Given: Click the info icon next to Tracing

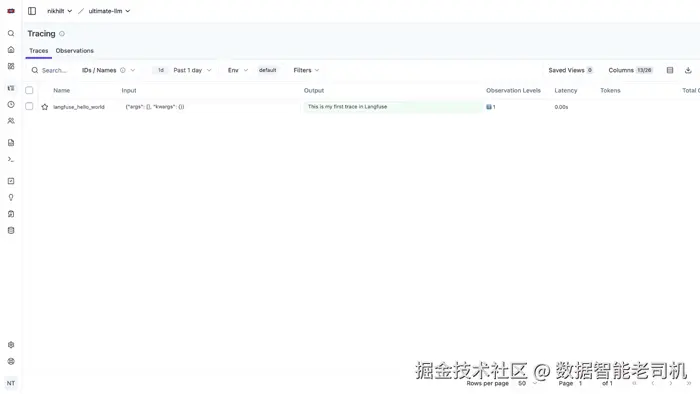Looking at the screenshot, I should (62, 33).
